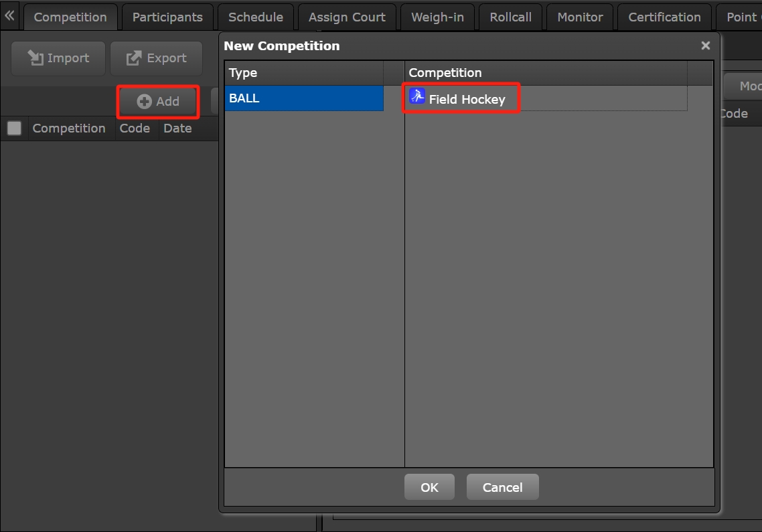This screenshot has width=762, height=532.
Task: Open the Monitor tab
Action: click(580, 17)
